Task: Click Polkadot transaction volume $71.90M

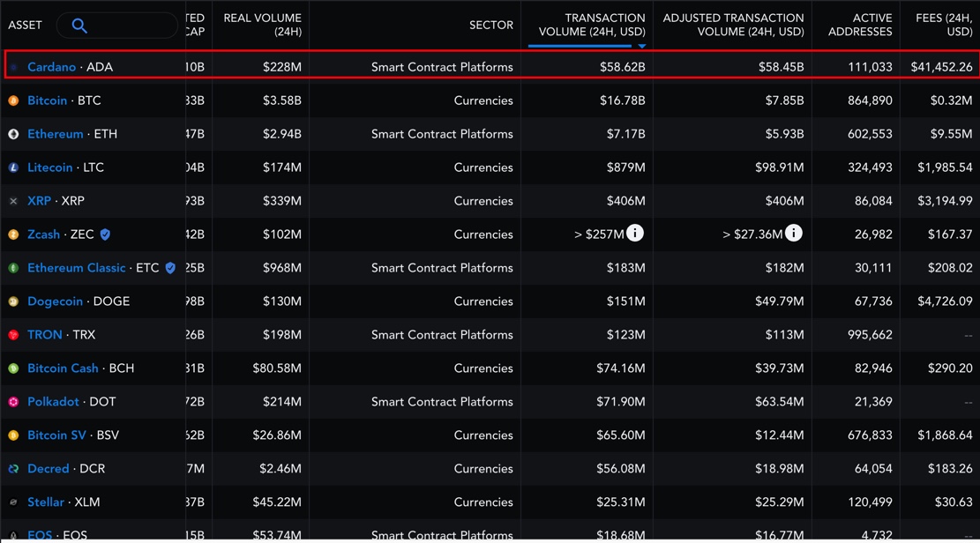Action: (621, 402)
